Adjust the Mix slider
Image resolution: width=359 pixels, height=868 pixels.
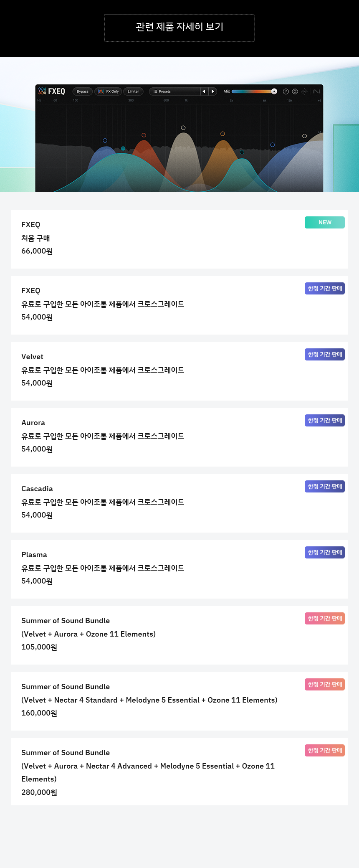(x=254, y=91)
